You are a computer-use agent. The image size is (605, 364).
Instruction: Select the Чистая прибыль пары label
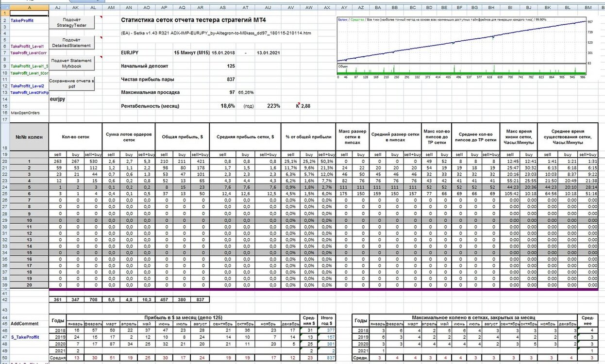[x=147, y=79]
